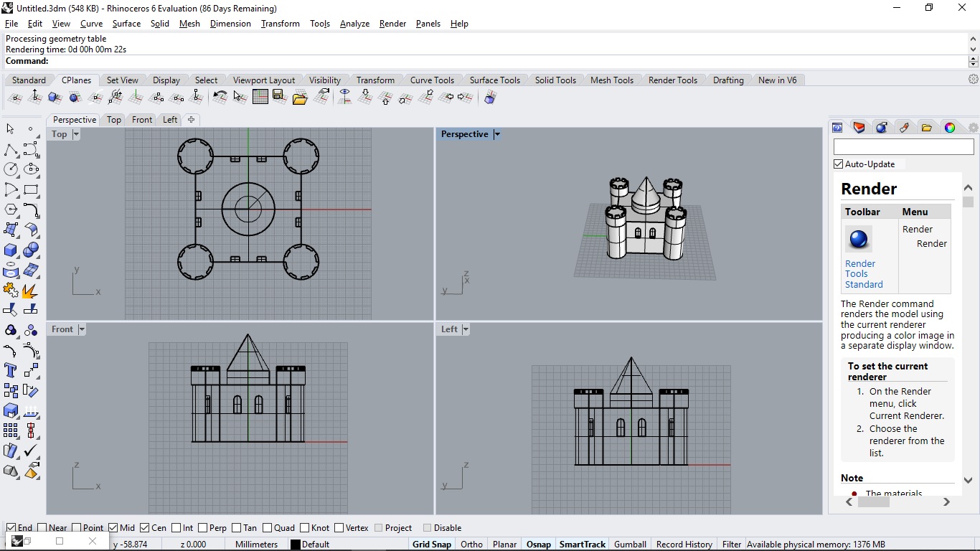The image size is (980, 551).
Task: Open the Analyze menu
Action: point(354,24)
